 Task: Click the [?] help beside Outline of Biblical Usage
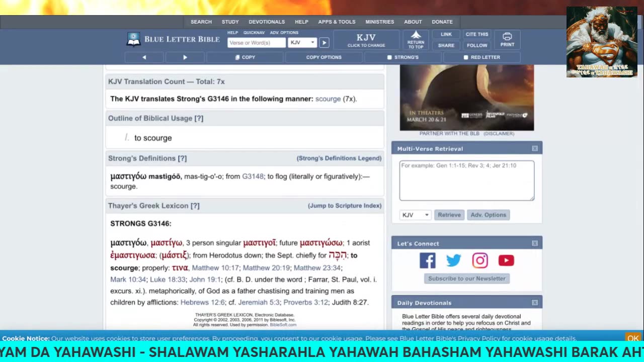pyautogui.click(x=199, y=118)
